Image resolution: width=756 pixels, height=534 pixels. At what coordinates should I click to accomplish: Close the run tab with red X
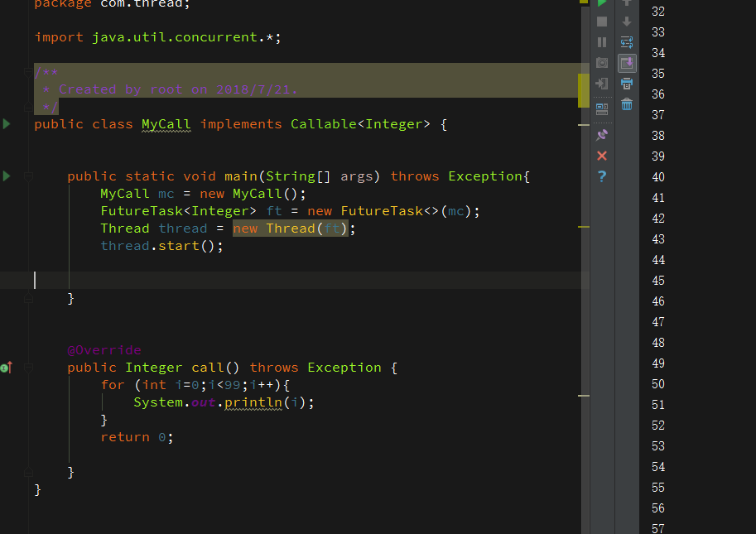pos(602,156)
